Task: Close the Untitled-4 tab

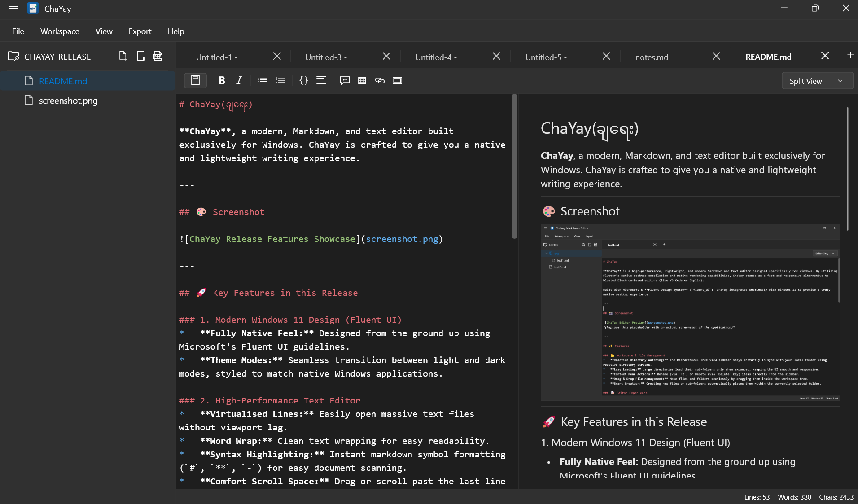Action: 496,56
